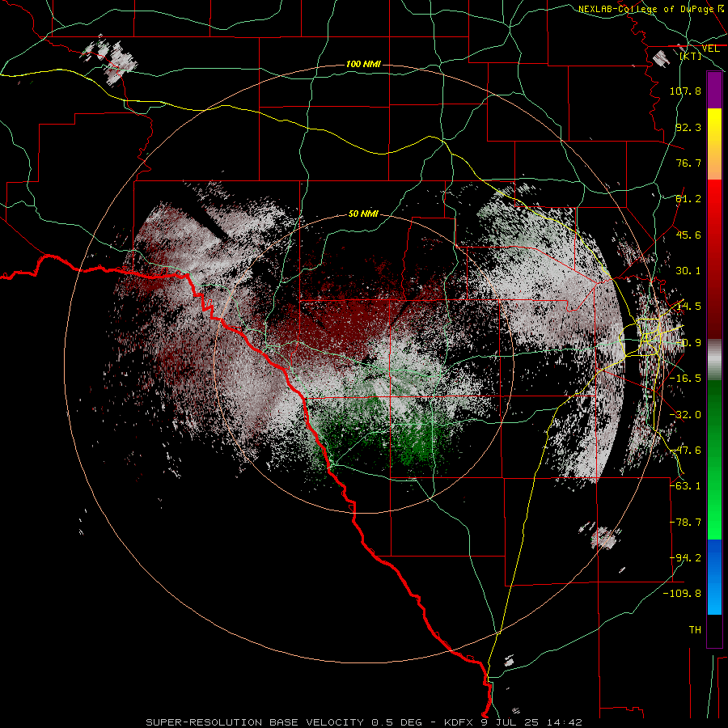
Task: Click the -47.6 velocity scale value
Action: tap(685, 450)
